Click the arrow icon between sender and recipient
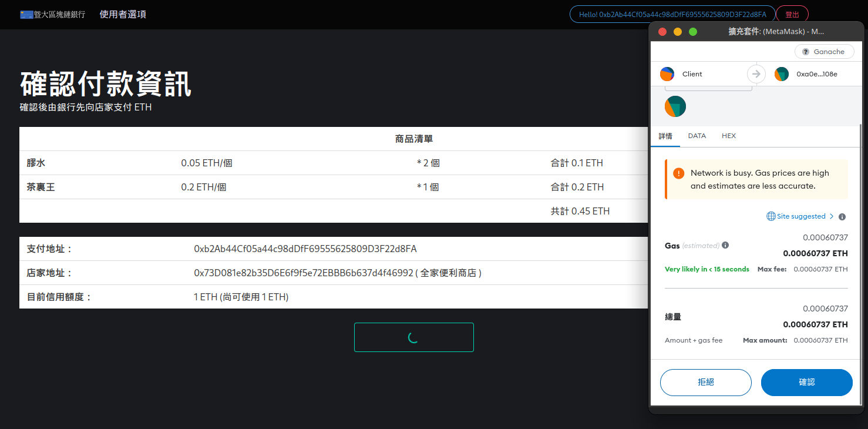868x429 pixels. (756, 74)
